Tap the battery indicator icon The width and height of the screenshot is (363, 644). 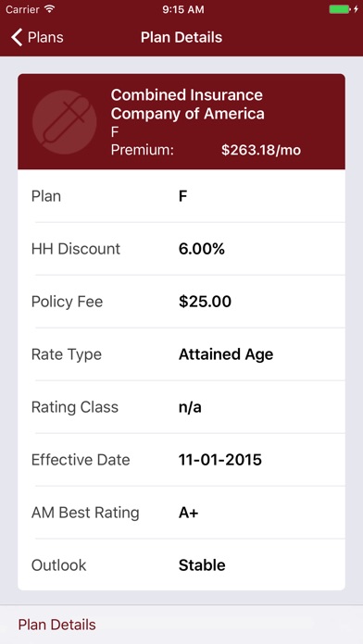click(340, 9)
